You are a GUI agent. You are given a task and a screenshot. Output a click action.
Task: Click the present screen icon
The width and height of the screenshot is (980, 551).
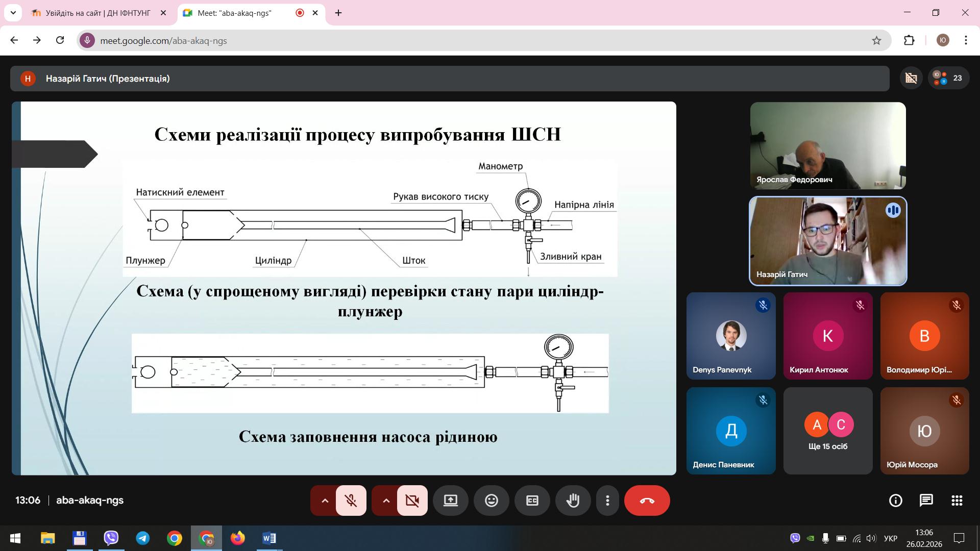click(x=450, y=500)
